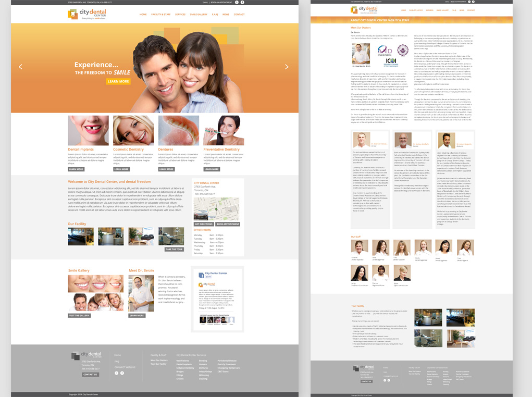Click the Facebook icon in left top bar
The height and width of the screenshot is (397, 532).
click(x=242, y=3)
